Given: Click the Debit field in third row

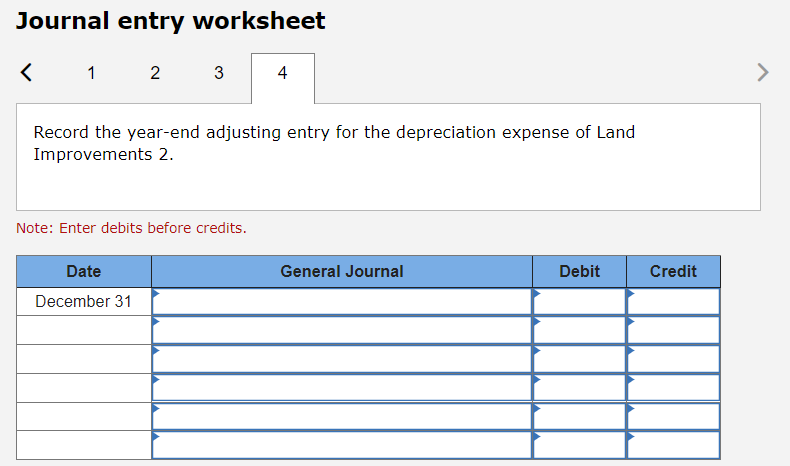Looking at the screenshot, I should tap(579, 359).
